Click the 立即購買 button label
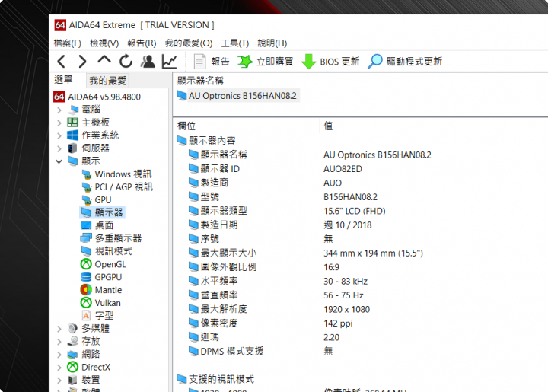 (x=275, y=62)
